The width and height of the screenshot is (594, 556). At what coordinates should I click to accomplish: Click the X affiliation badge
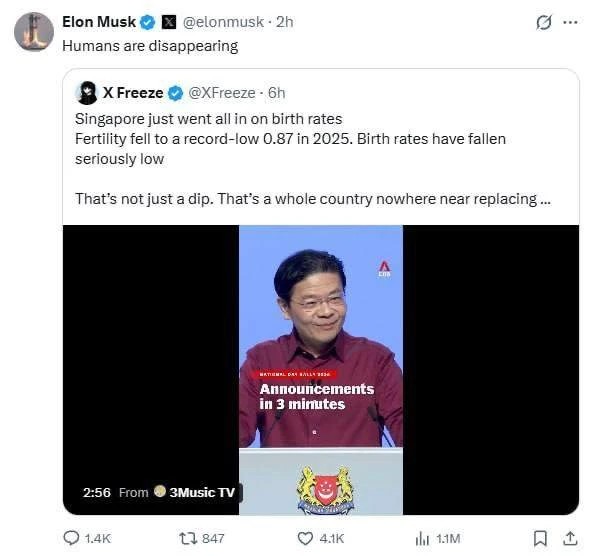(x=169, y=22)
